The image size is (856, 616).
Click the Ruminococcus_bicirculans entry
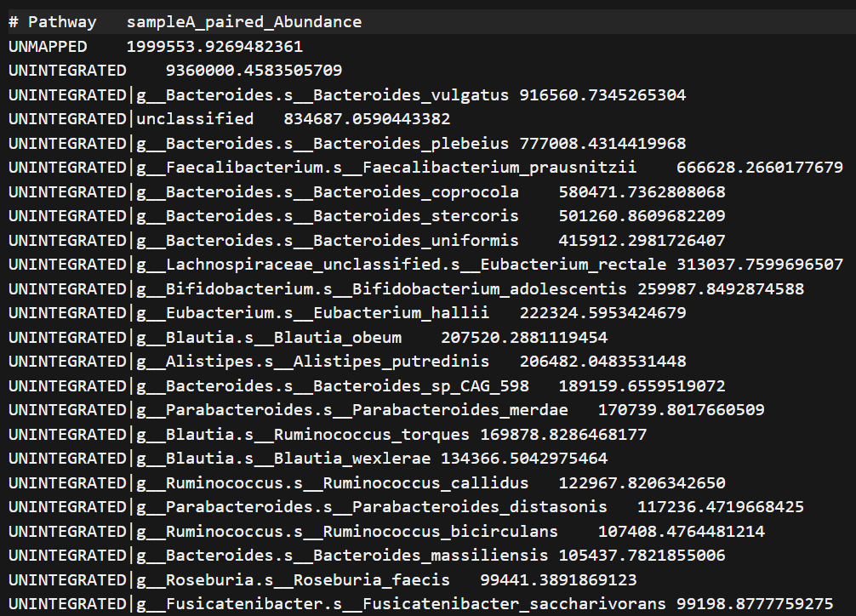pyautogui.click(x=441, y=532)
